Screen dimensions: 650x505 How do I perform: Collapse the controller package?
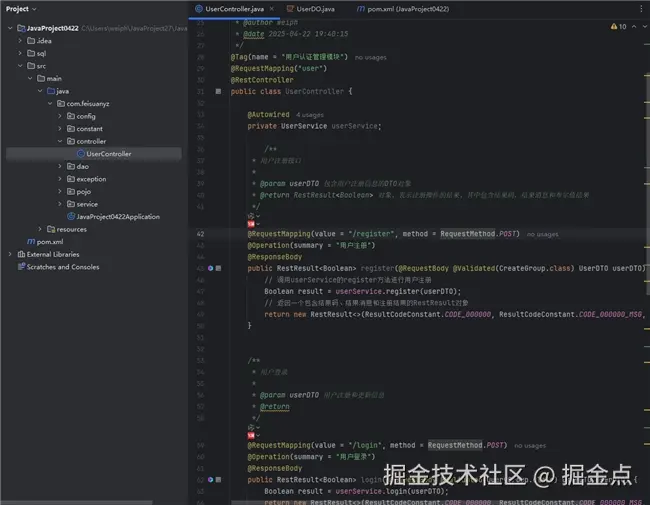point(60,141)
